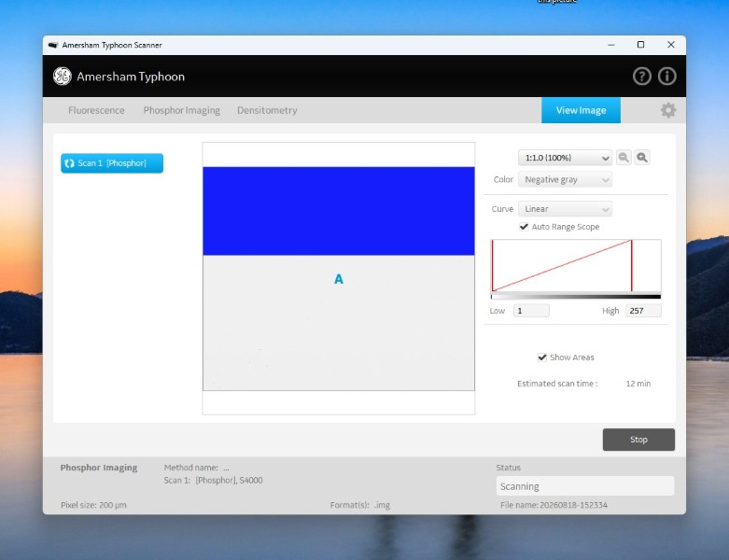Open the information icon in header

(666, 77)
